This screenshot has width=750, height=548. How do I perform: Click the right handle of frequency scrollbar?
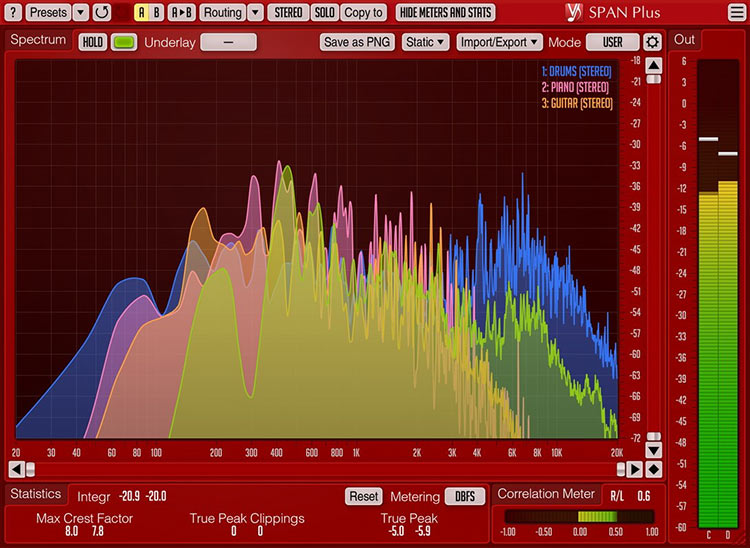(621, 469)
